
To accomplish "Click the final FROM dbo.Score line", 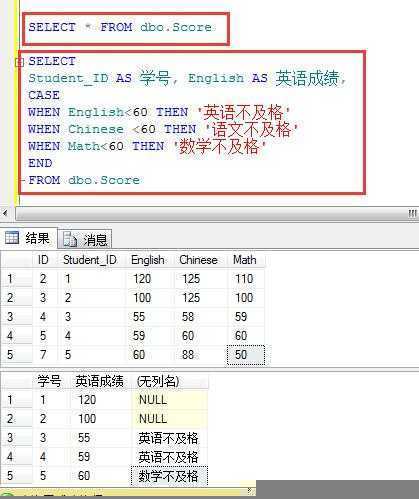I will point(84,180).
